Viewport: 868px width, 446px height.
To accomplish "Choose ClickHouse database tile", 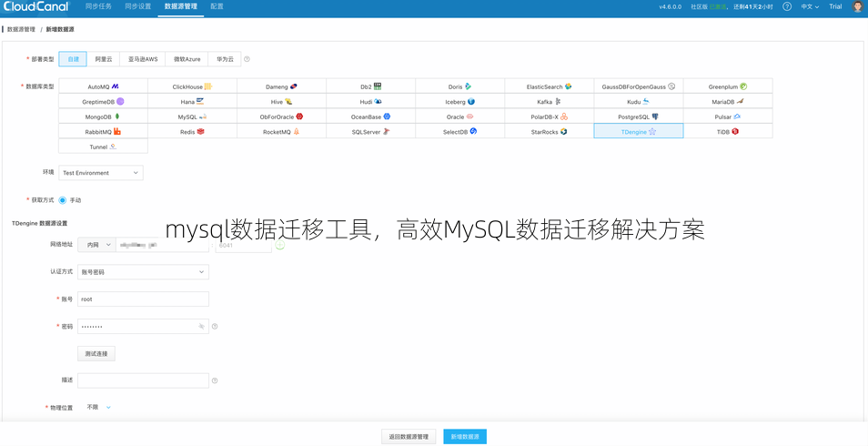I will pos(192,86).
